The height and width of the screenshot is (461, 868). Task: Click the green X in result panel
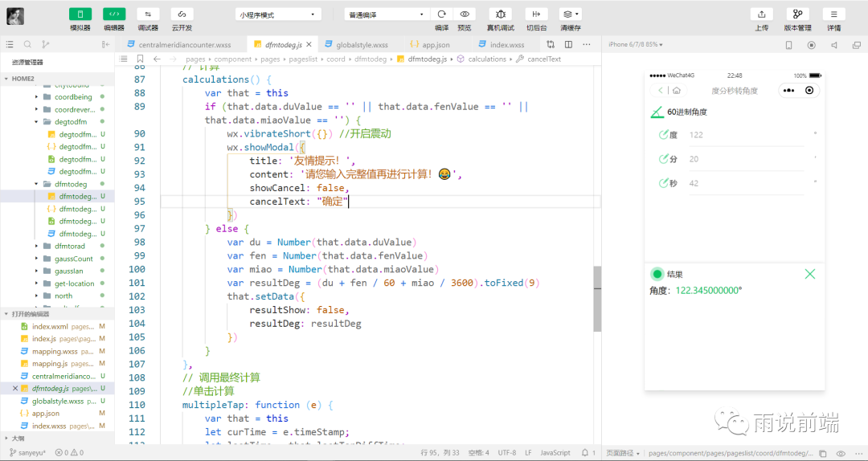pos(809,274)
